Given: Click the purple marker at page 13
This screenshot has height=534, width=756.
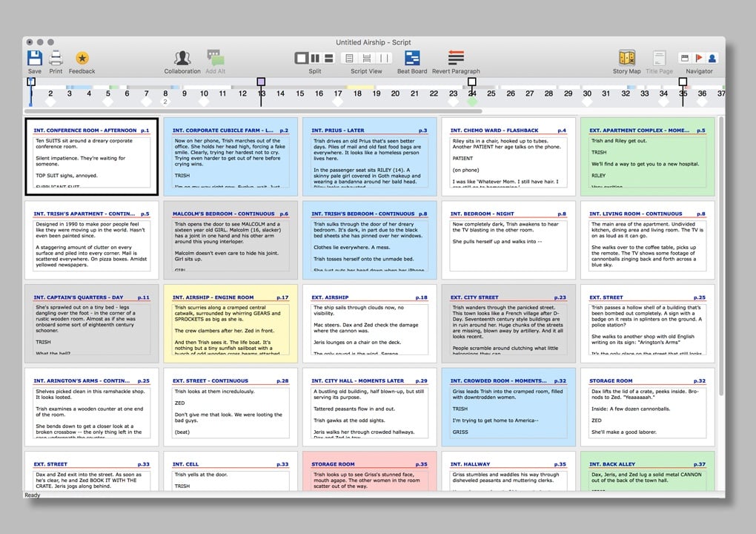Looking at the screenshot, I should [261, 82].
